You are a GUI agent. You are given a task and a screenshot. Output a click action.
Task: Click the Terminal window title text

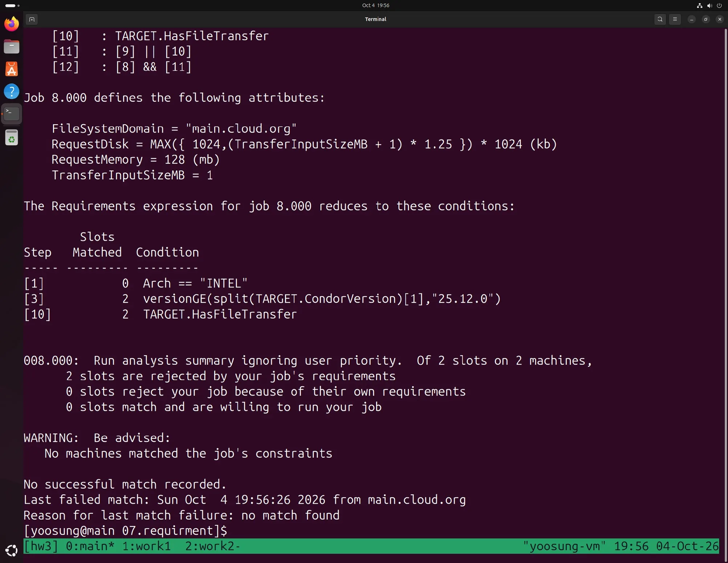(x=375, y=19)
